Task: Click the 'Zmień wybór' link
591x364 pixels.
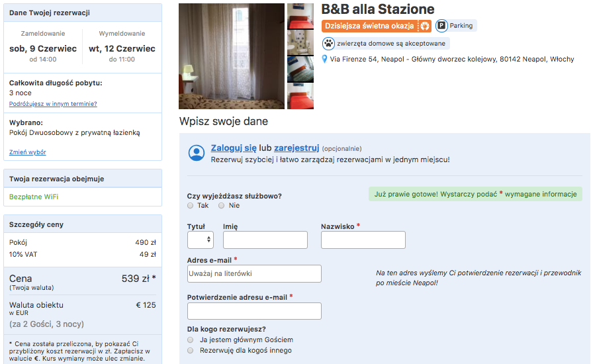Action: pyautogui.click(x=28, y=152)
